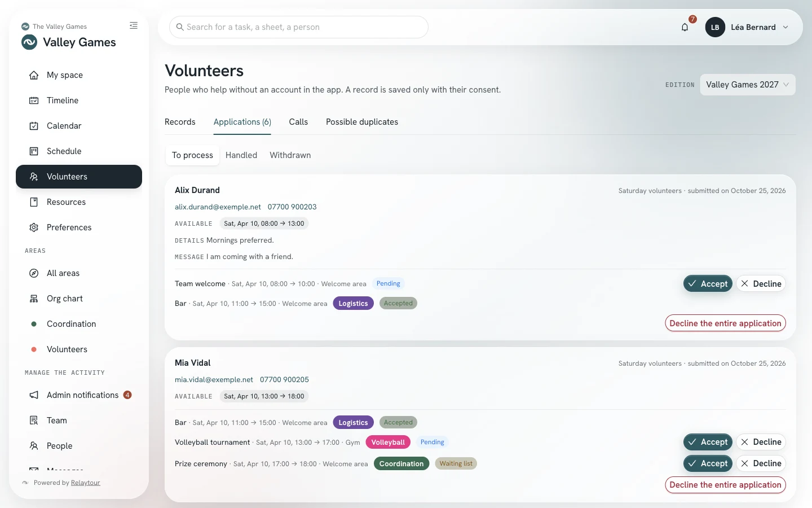The width and height of the screenshot is (812, 508).
Task: Open Timeline icon in sidebar
Action: [x=34, y=100]
